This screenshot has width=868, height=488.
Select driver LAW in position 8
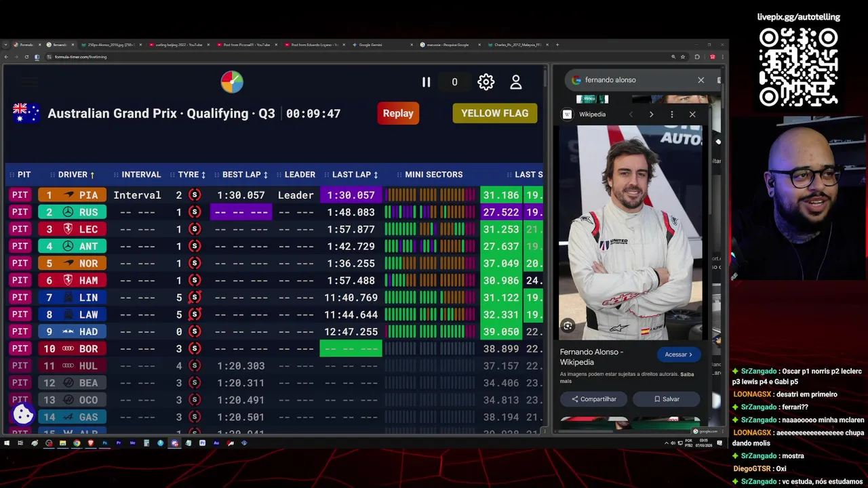pos(72,314)
